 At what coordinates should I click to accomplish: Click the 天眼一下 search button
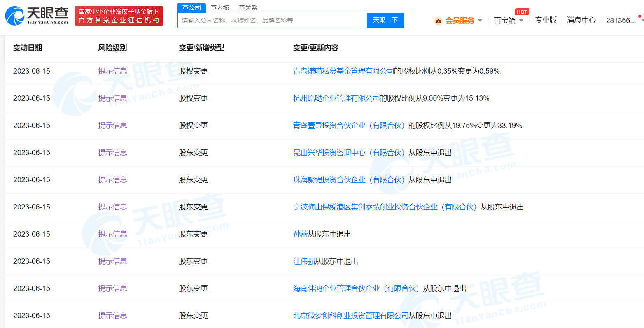click(385, 20)
